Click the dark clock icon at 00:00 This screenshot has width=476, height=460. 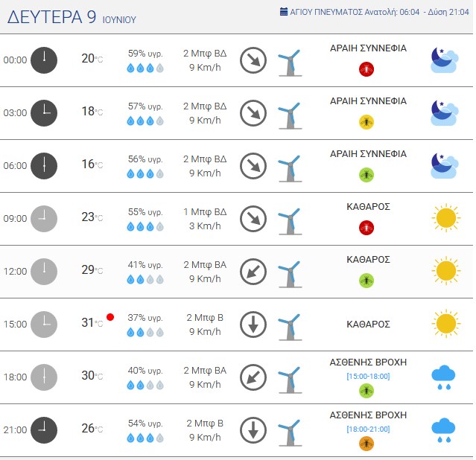[x=44, y=60]
